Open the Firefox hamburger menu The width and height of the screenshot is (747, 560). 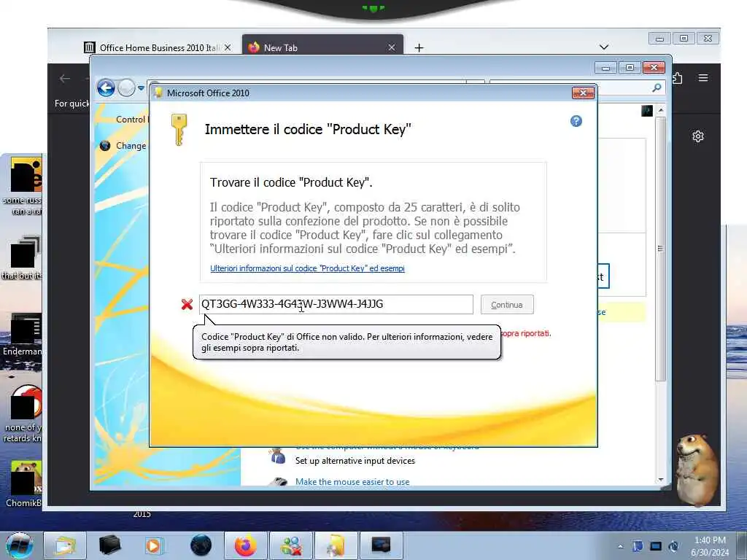[703, 78]
